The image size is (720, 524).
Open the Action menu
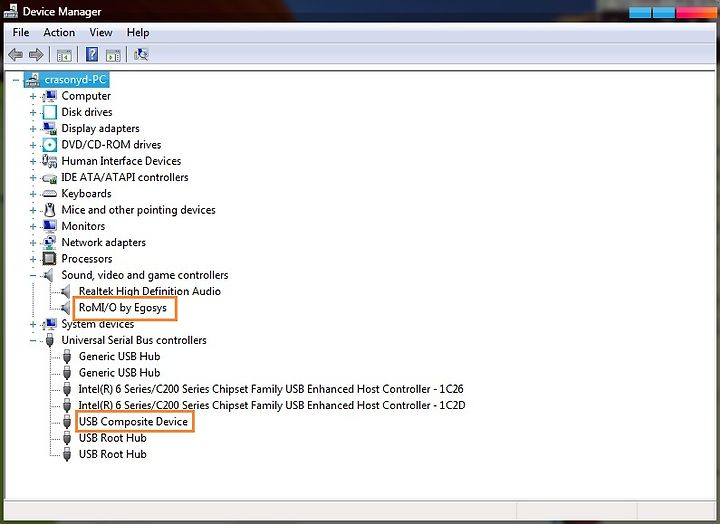click(59, 33)
